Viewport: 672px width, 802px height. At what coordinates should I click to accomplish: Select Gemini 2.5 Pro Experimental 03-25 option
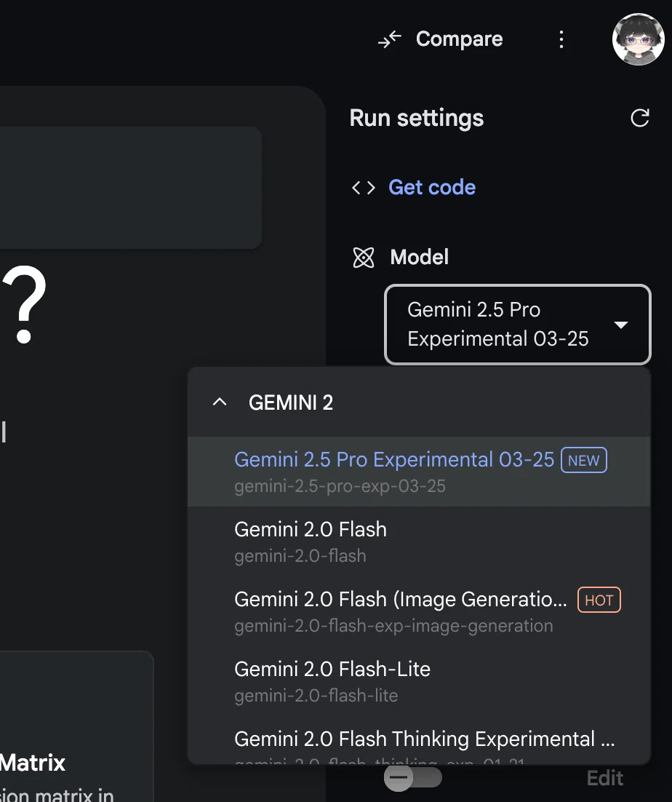tap(419, 471)
